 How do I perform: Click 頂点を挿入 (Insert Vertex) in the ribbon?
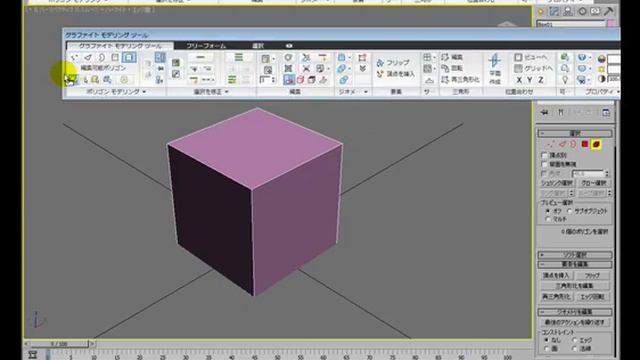coord(395,74)
